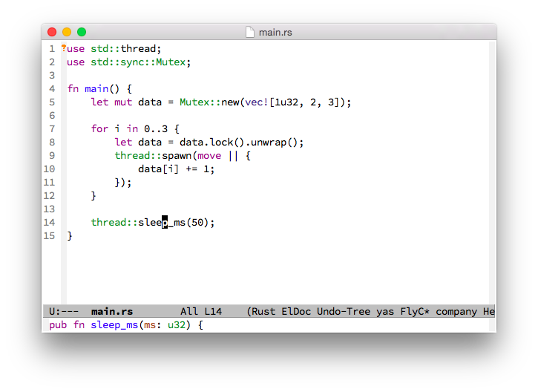Viewport: 538px width, 392px height.
Task: Click the All position indicator in mode line
Action: (x=188, y=312)
